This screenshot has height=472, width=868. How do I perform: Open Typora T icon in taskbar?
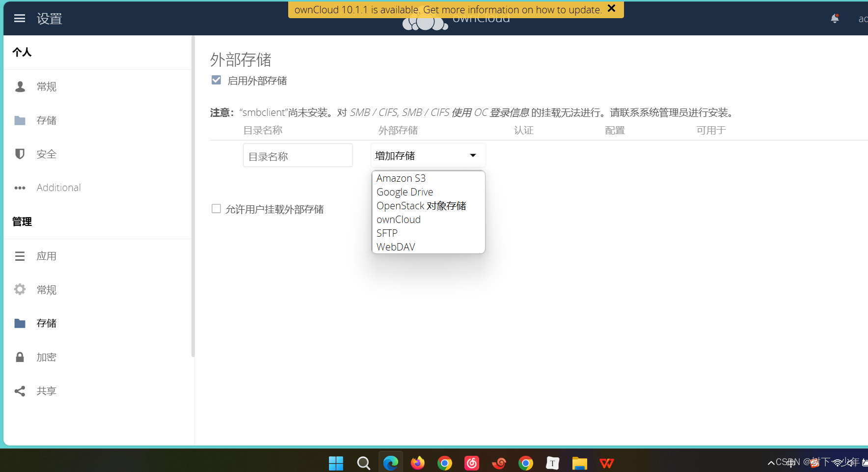(x=553, y=463)
